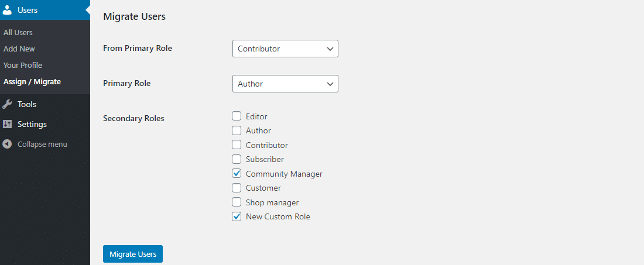
Task: Click the Users person icon in sidebar
Action: (x=8, y=10)
